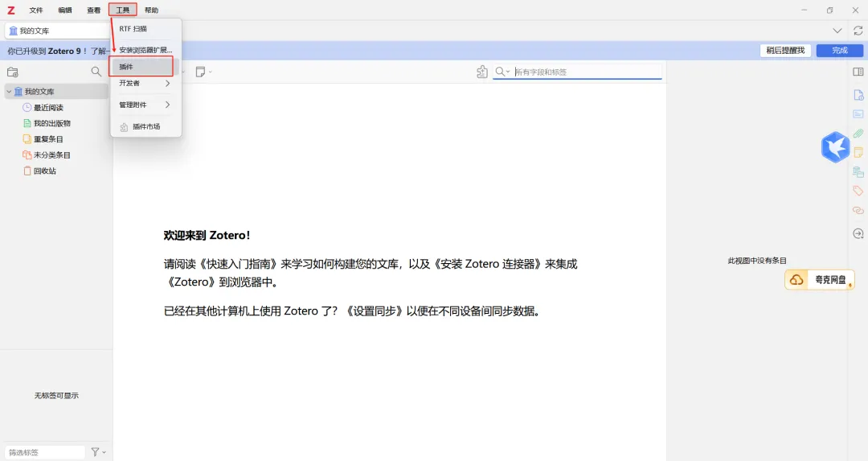
Task: Open the 工具 menu
Action: 122,10
